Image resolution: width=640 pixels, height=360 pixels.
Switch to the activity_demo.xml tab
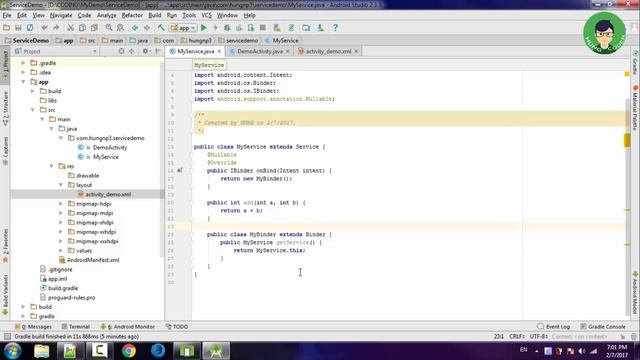(x=329, y=51)
